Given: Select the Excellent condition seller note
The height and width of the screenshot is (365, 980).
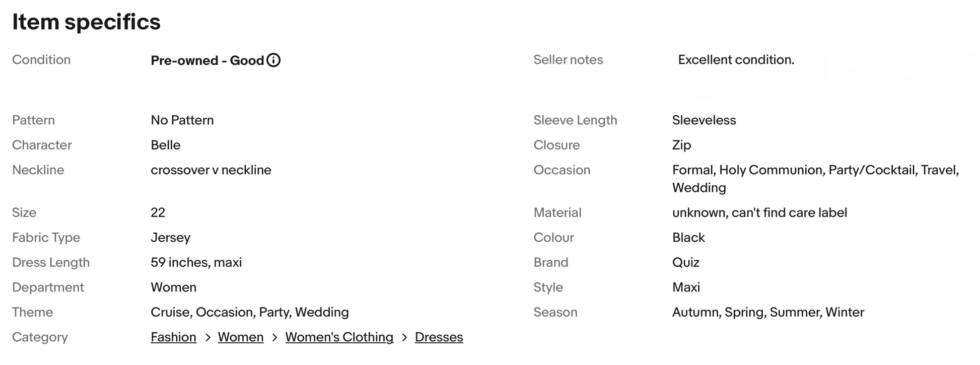Looking at the screenshot, I should tap(736, 60).
